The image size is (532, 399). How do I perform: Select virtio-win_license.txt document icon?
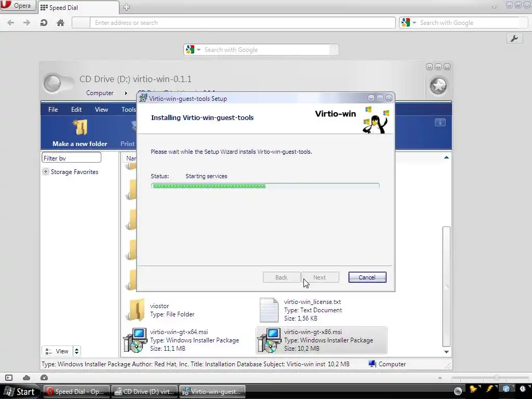pos(269,310)
